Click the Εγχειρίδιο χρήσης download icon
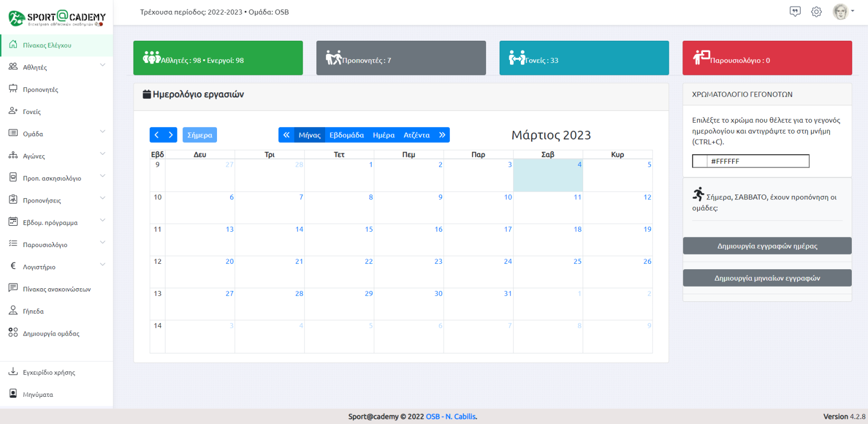Image resolution: width=868 pixels, height=424 pixels. [14, 372]
